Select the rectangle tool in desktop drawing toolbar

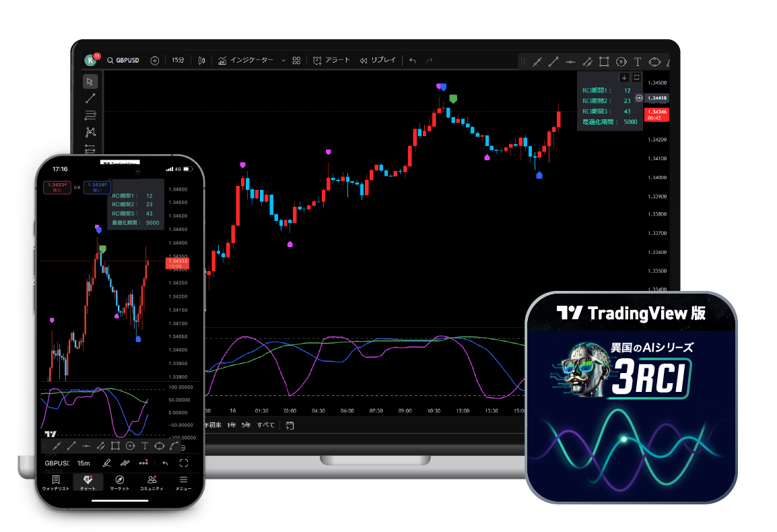coord(604,61)
